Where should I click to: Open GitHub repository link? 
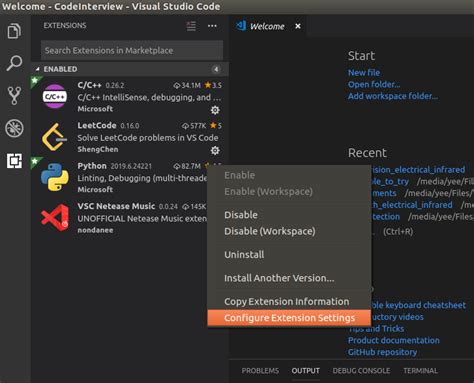tap(382, 352)
